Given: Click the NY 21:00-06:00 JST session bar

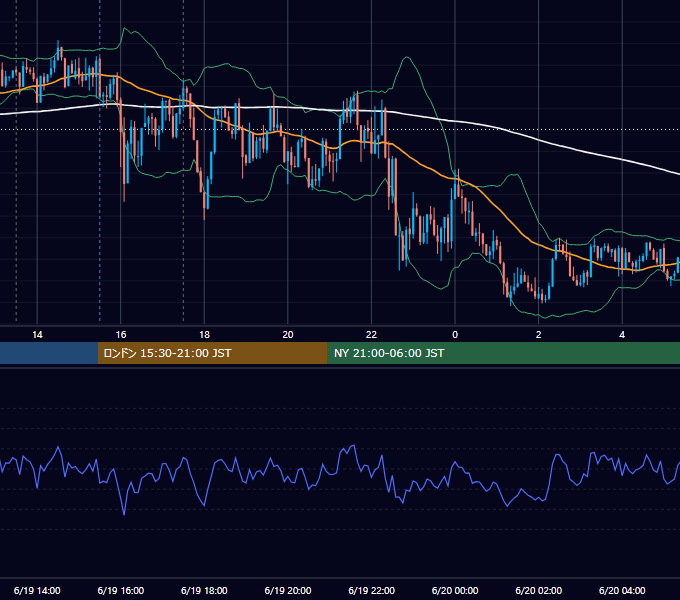Looking at the screenshot, I should (503, 353).
